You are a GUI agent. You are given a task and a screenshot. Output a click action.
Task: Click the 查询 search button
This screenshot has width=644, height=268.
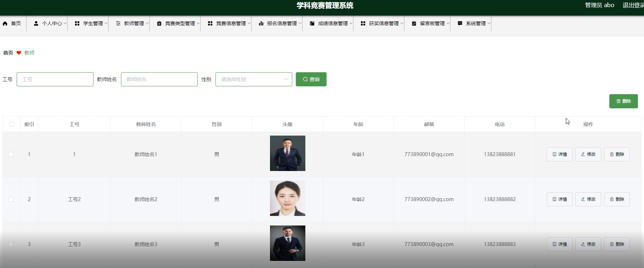(311, 79)
